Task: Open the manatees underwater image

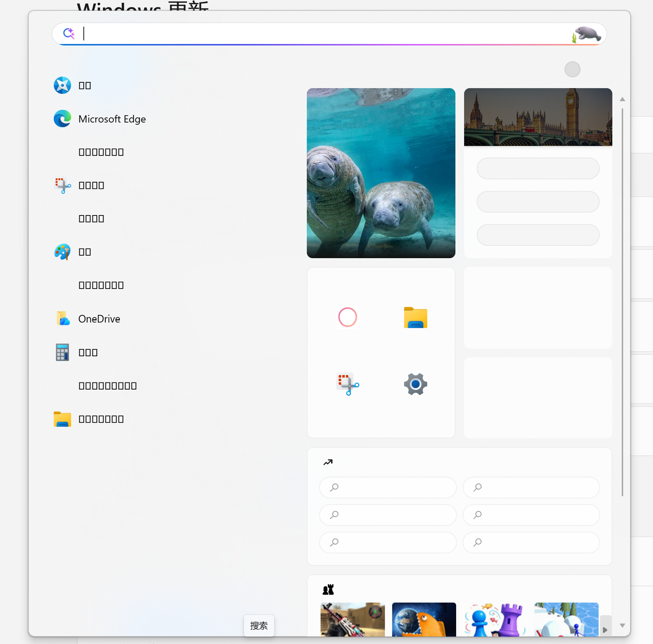Action: coord(381,173)
